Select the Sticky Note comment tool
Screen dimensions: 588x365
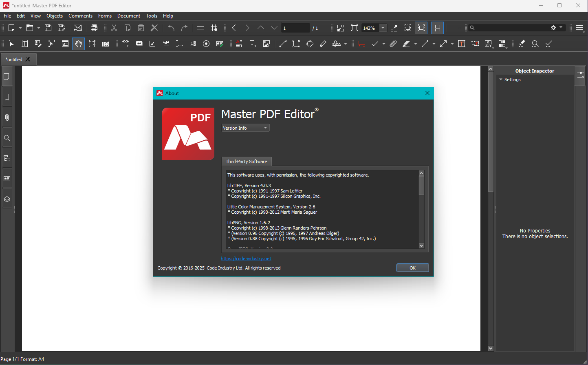361,44
